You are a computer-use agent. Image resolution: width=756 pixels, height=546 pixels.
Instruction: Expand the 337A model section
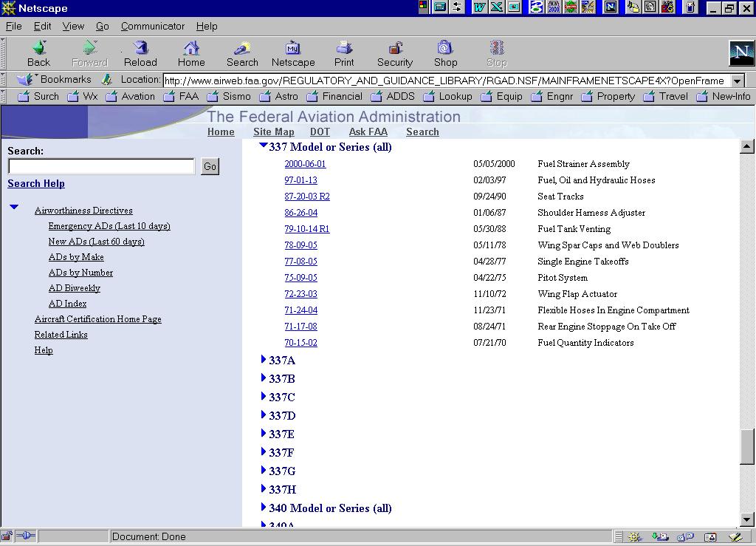(264, 359)
